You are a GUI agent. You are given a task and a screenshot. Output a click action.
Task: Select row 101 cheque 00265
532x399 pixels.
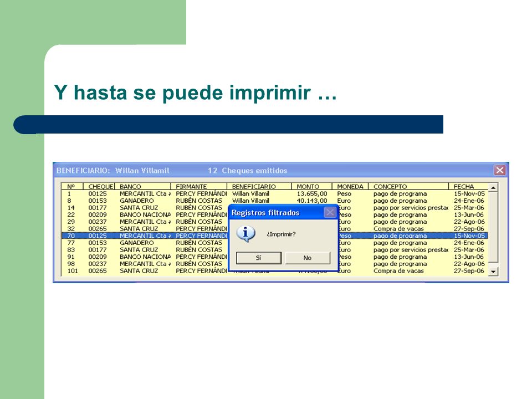pyautogui.click(x=274, y=271)
